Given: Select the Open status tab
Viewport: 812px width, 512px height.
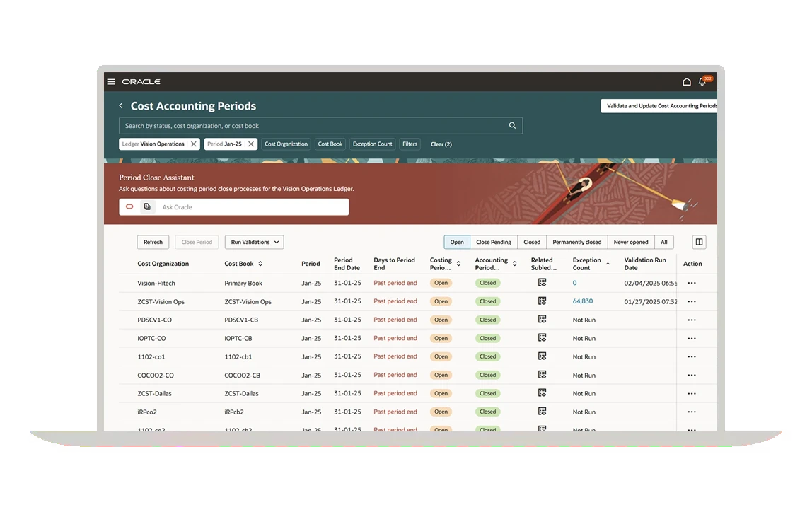Looking at the screenshot, I should click(x=457, y=242).
